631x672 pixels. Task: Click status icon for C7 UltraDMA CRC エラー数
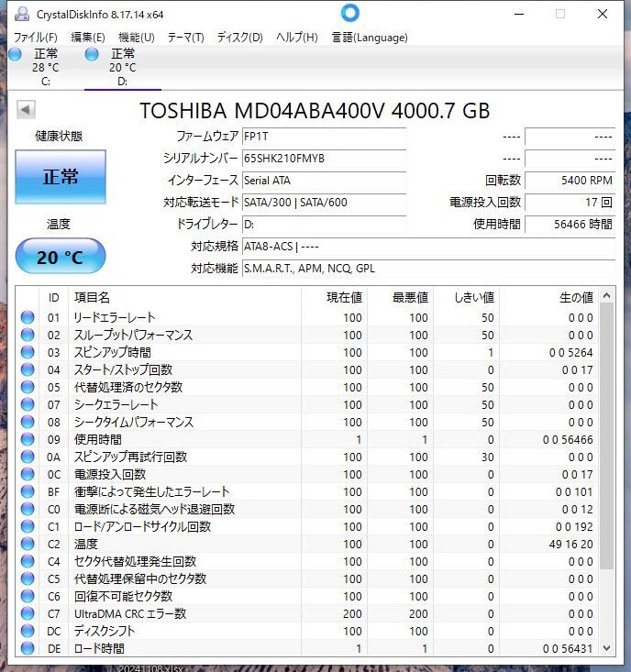[28, 613]
